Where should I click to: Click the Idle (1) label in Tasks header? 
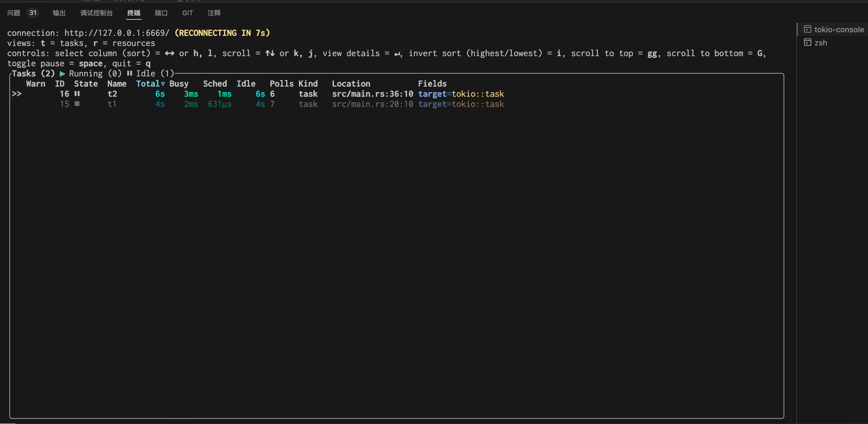[x=155, y=74]
